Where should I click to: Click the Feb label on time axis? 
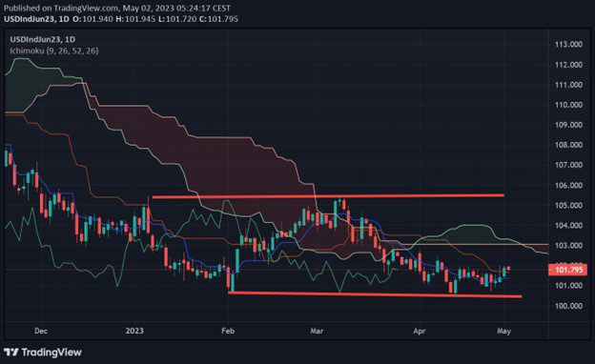[228, 331]
